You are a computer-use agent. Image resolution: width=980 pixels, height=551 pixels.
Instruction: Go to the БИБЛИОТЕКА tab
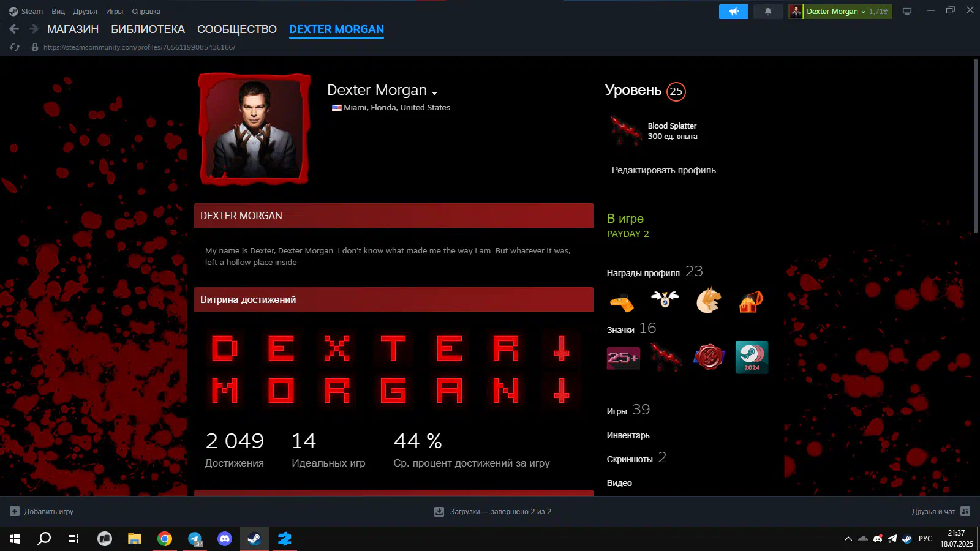point(148,29)
